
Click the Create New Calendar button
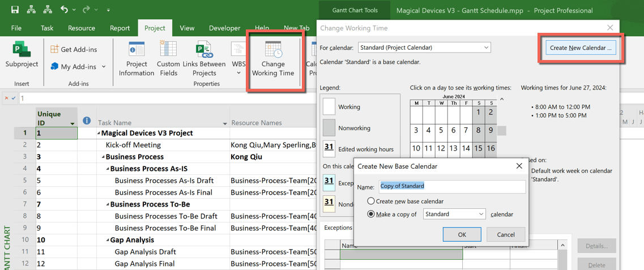[581, 48]
